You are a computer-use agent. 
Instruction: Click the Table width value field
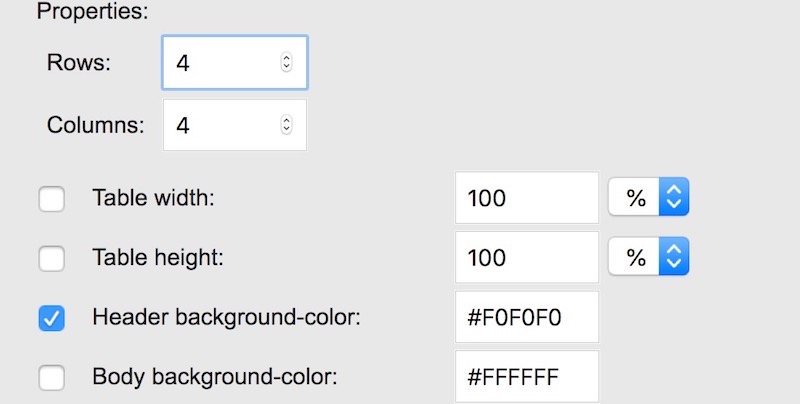(527, 197)
